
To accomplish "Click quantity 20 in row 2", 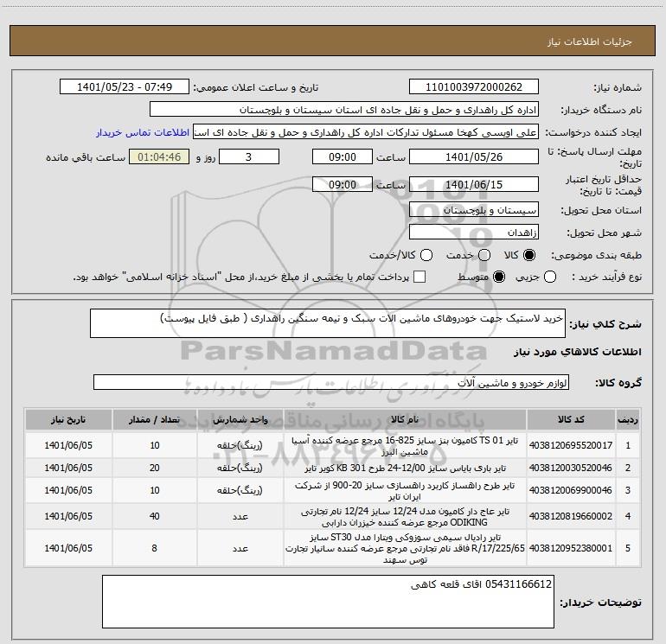I will (x=154, y=468).
